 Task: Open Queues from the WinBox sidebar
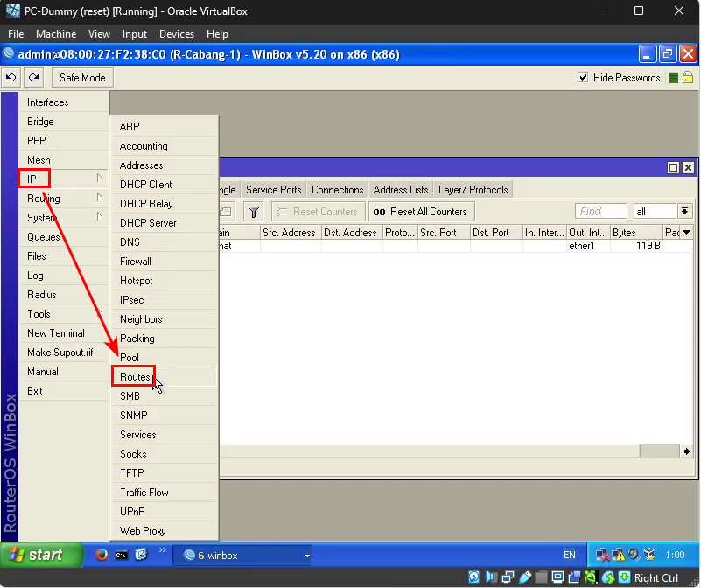64,237
